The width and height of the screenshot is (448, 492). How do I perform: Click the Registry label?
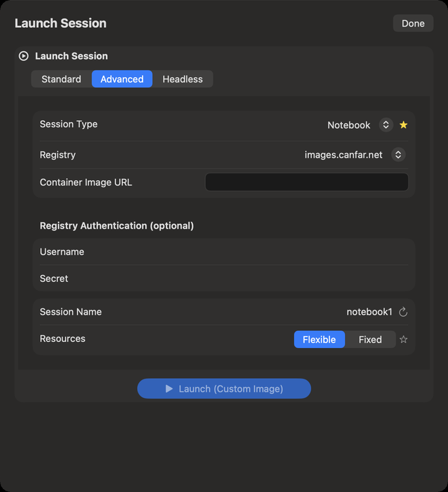pyautogui.click(x=58, y=155)
